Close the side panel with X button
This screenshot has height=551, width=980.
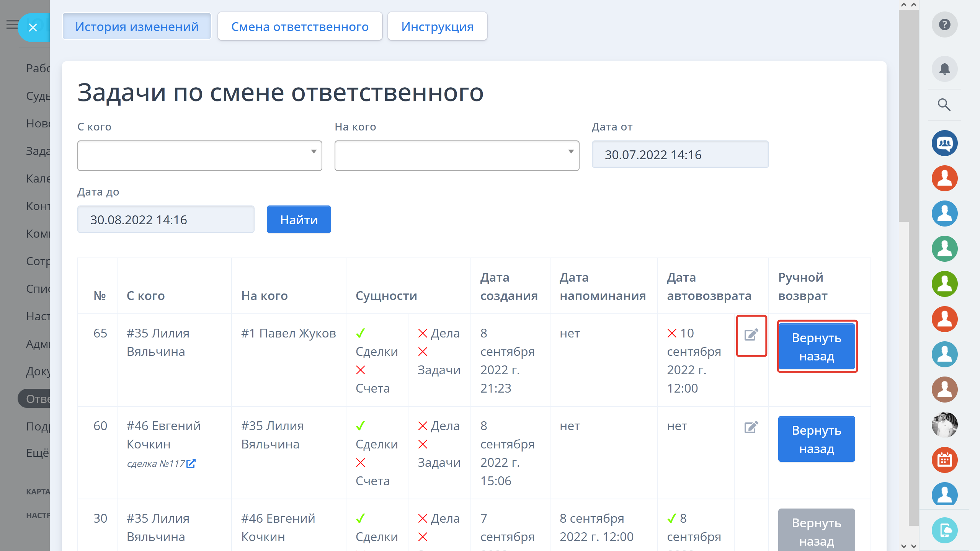tap(33, 28)
